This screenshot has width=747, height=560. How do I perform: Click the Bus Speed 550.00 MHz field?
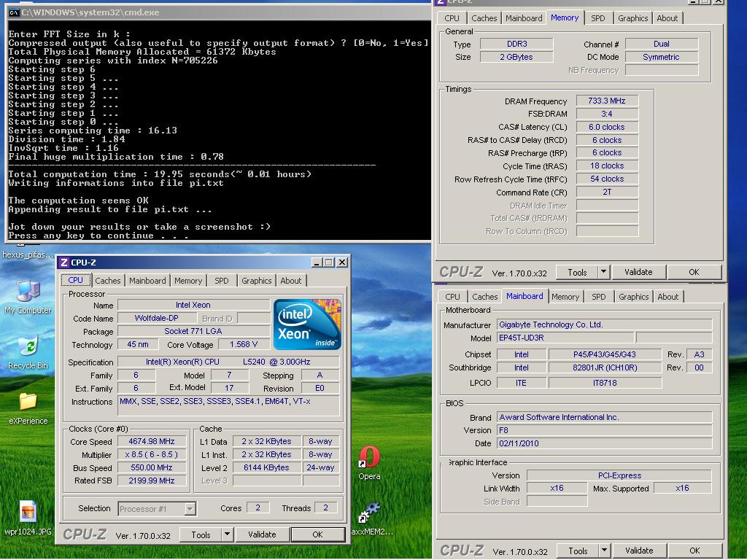152,467
